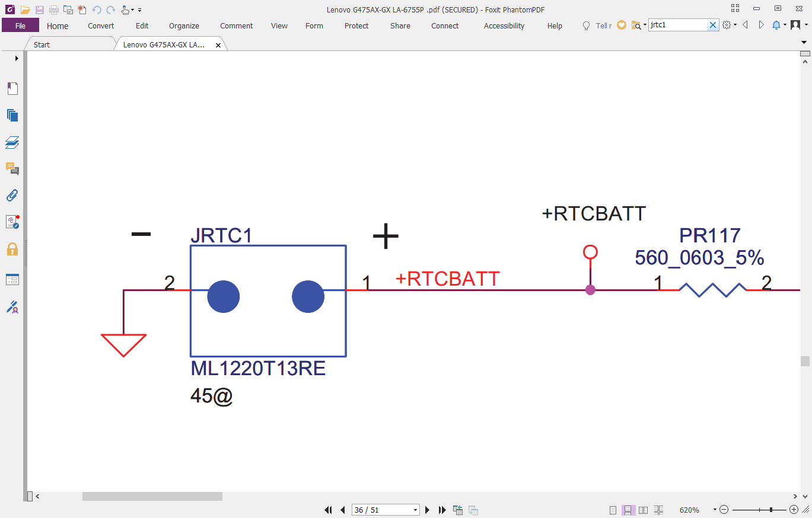812x518 pixels.
Task: Open the Comments panel icon
Action: [12, 169]
